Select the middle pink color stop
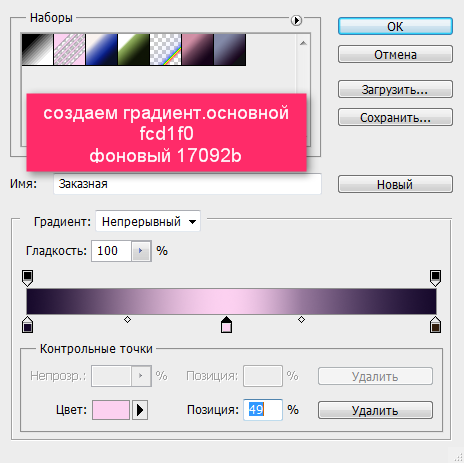This screenshot has width=464, height=463. click(226, 325)
